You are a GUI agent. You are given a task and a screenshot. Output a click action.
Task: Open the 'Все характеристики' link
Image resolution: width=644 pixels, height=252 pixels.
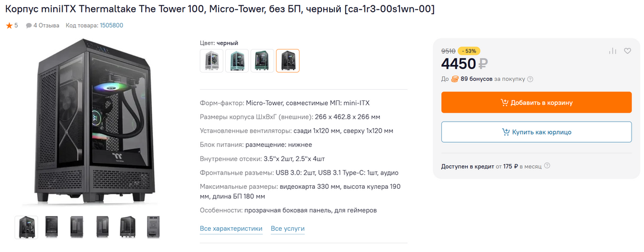231,228
